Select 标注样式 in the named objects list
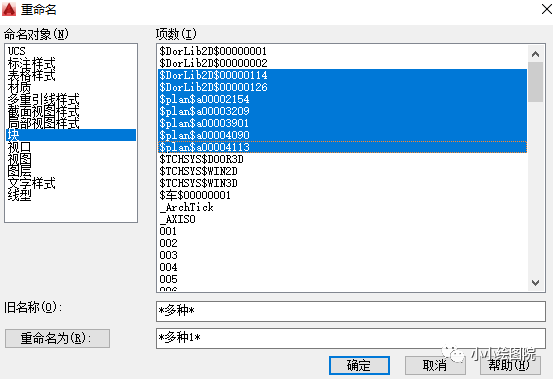 31,63
